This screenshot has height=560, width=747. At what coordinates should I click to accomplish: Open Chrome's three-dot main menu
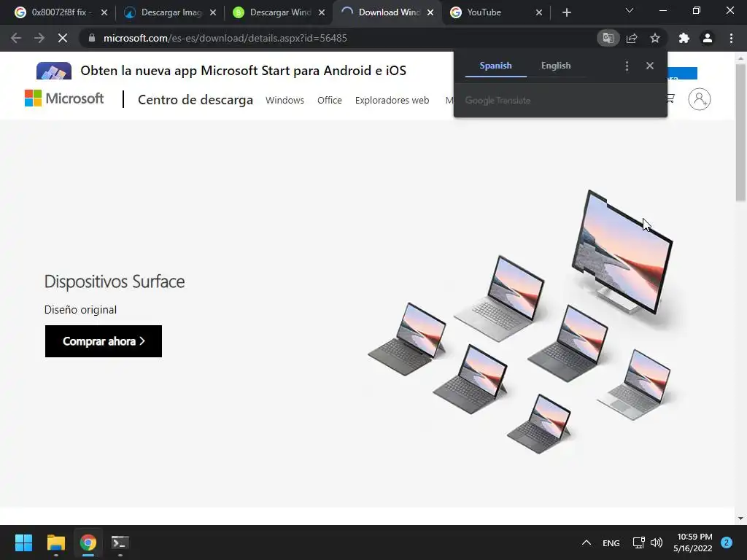pos(731,38)
